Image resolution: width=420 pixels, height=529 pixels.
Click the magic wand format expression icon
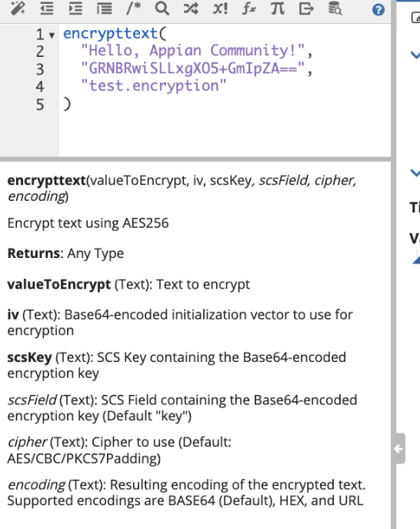18,8
